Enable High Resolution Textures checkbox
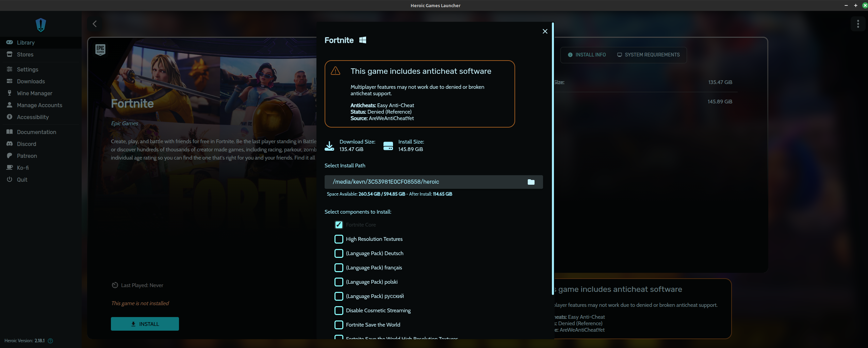The height and width of the screenshot is (348, 868). 339,239
